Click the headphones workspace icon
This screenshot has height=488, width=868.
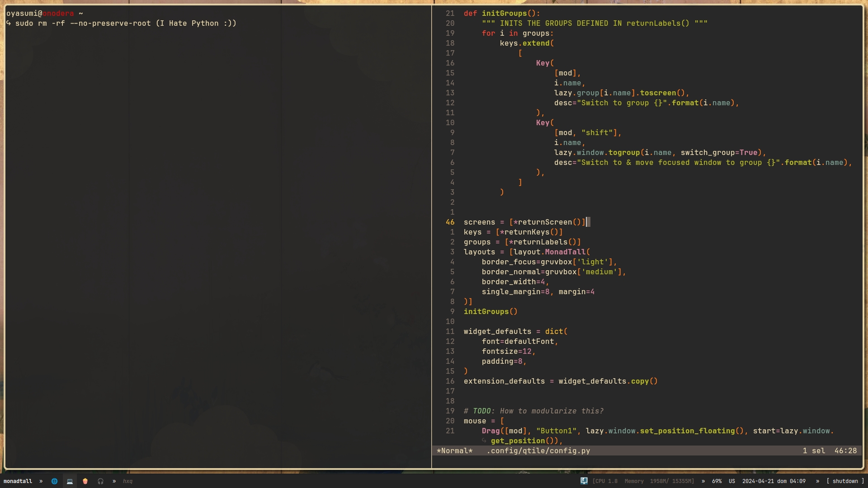point(100,481)
